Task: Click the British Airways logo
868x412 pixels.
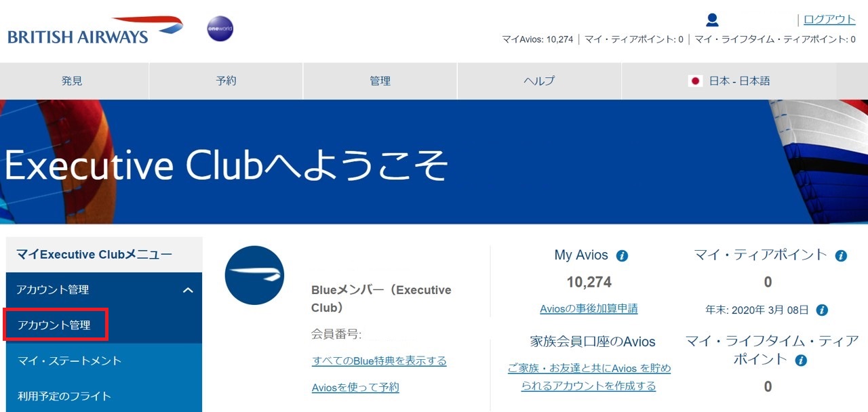Action: (95, 30)
